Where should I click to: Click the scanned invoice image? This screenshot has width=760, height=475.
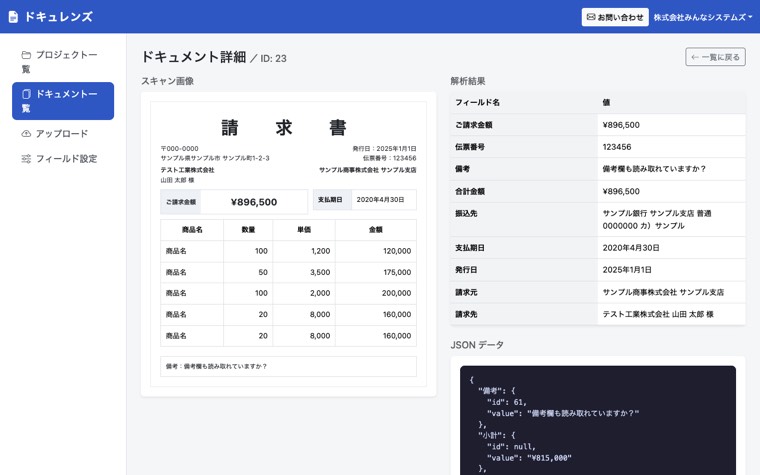tap(288, 244)
